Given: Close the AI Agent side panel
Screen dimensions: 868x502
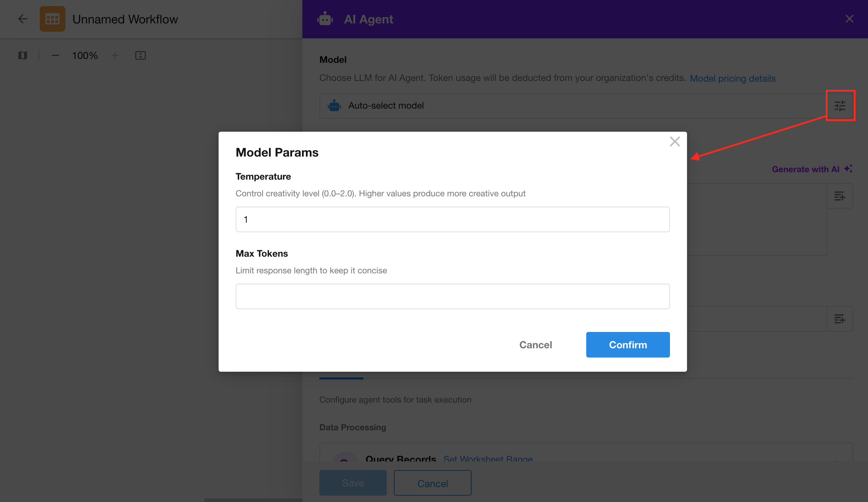Looking at the screenshot, I should click(x=849, y=19).
